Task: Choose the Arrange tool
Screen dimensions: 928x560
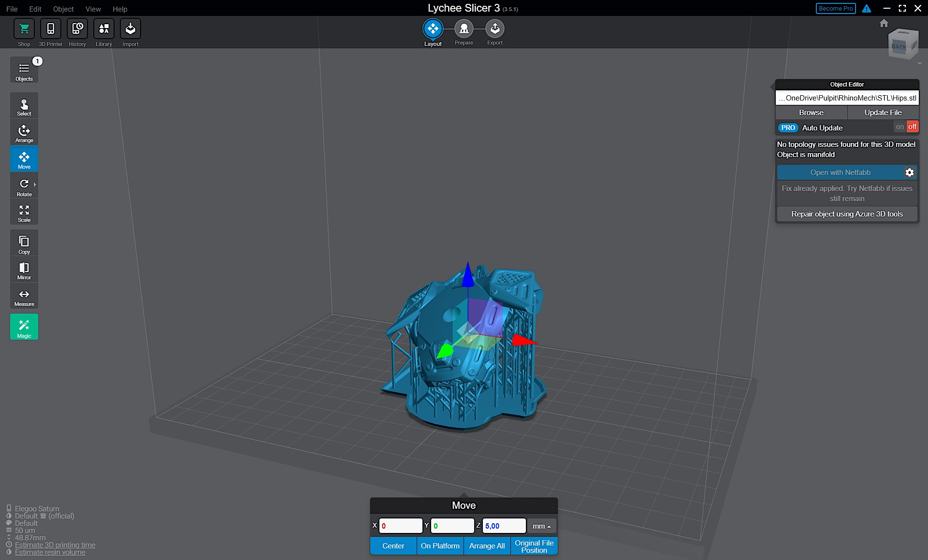Action: pos(24,132)
